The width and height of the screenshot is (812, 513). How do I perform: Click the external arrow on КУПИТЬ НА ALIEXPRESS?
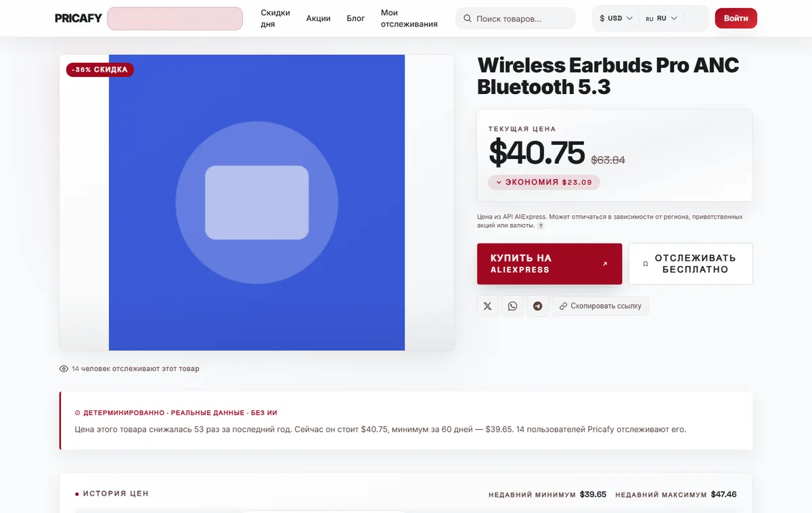coord(605,264)
